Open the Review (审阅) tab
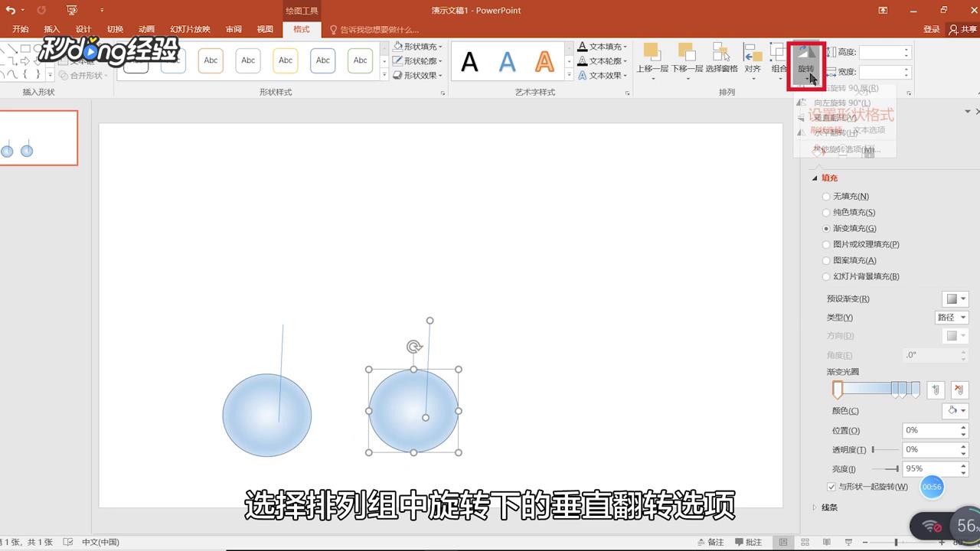This screenshot has height=551, width=980. pos(234,29)
